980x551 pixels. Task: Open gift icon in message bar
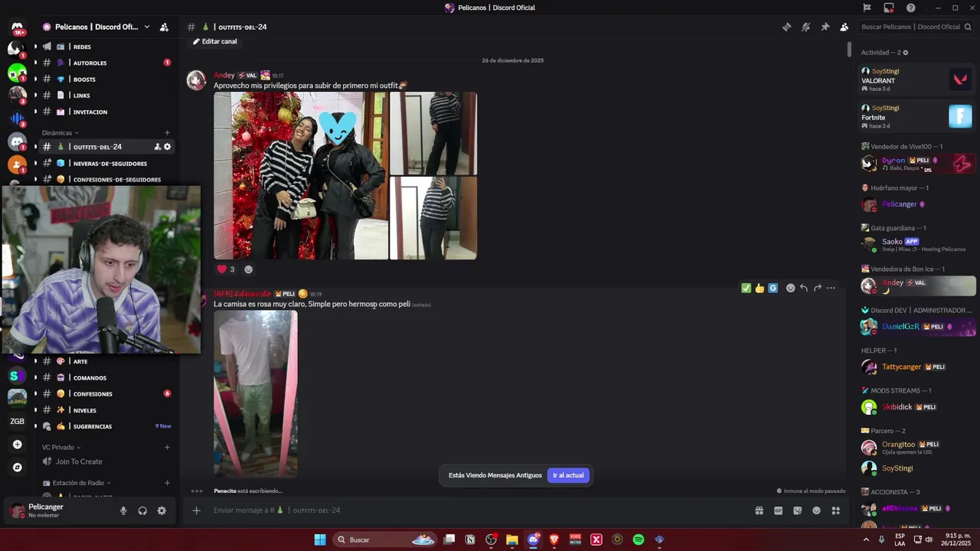pyautogui.click(x=759, y=510)
